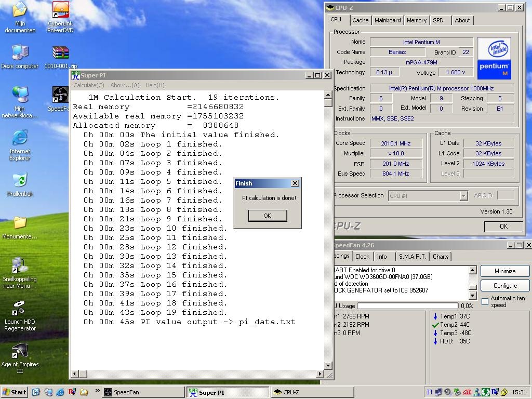
Task: Click the yellow tag tray icon
Action: click(x=504, y=392)
